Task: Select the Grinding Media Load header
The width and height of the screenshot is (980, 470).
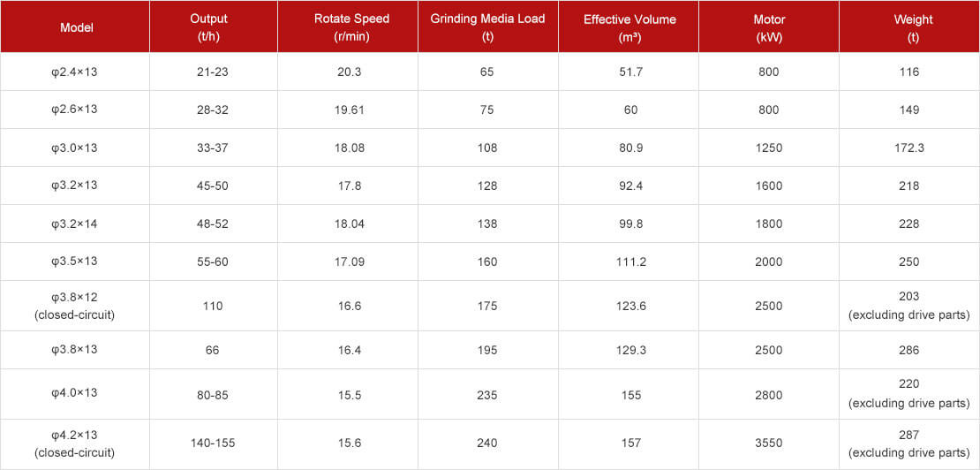Action: point(487,27)
